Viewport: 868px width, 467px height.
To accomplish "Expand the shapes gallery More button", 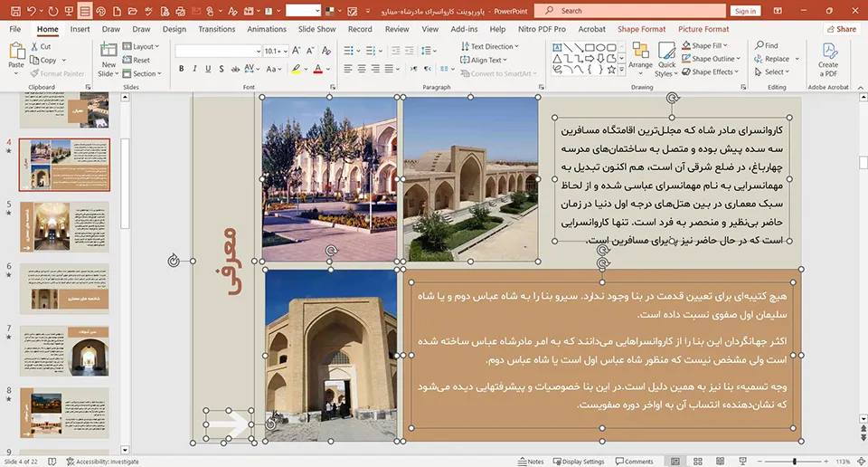I will (622, 70).
